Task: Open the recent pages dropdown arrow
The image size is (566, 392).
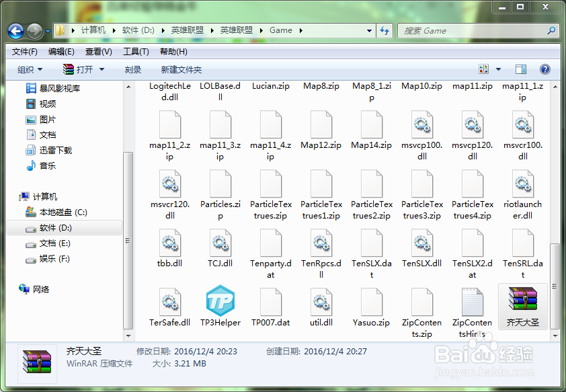Action: (x=48, y=32)
